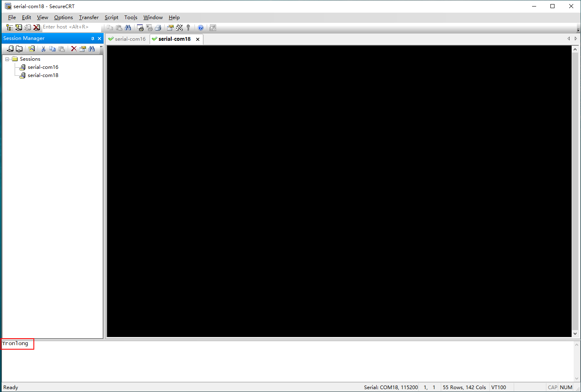Open the Options menu

(x=64, y=18)
